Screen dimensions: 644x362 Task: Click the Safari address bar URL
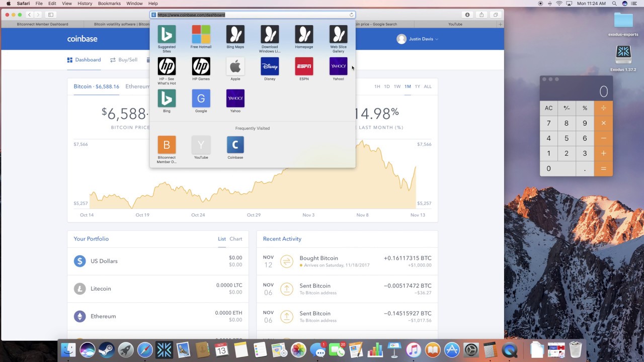pos(252,15)
